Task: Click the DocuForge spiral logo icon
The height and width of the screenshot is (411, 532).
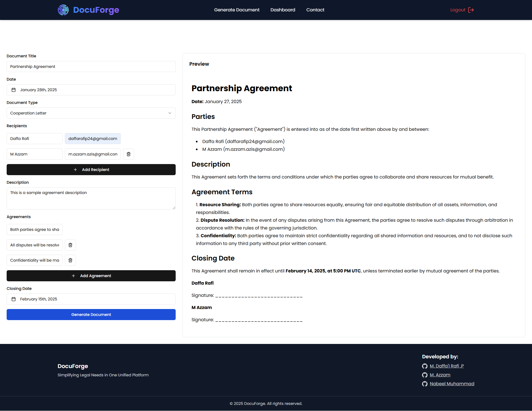Action: 63,10
